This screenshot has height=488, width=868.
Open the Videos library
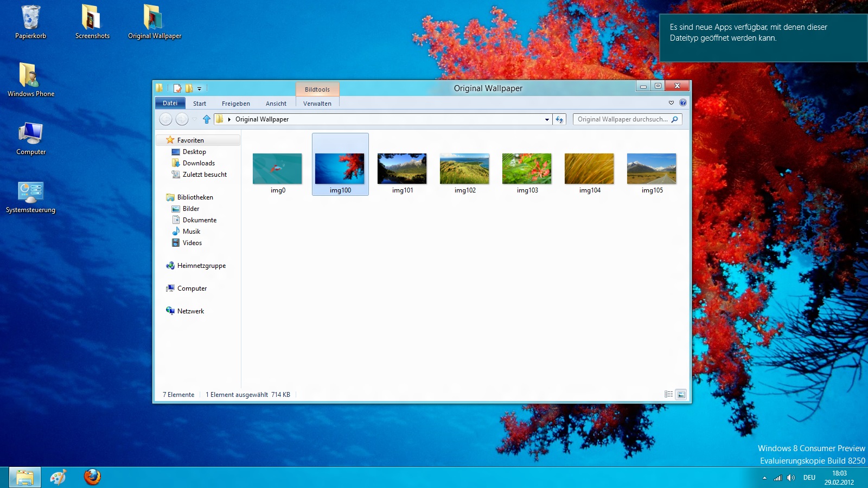(x=192, y=243)
